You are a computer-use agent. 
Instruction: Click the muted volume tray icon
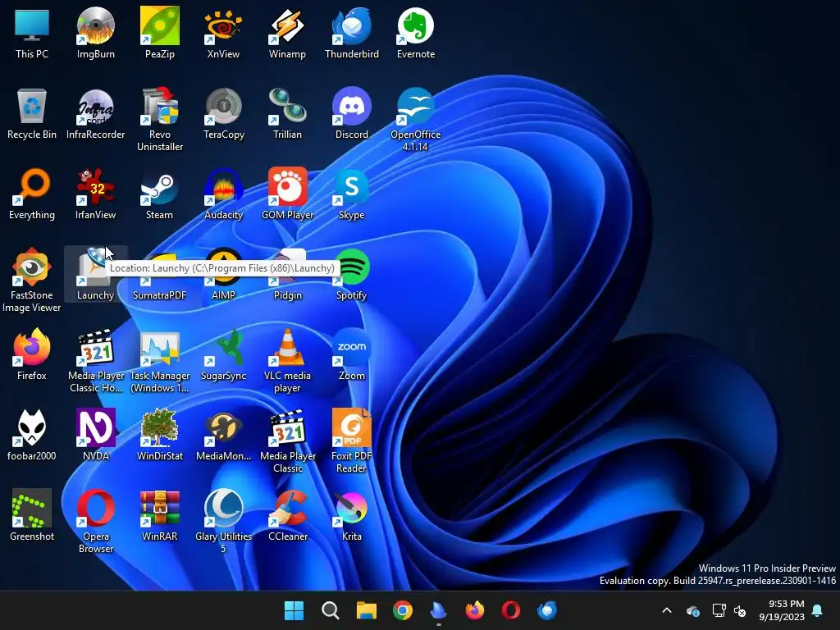pos(740,610)
